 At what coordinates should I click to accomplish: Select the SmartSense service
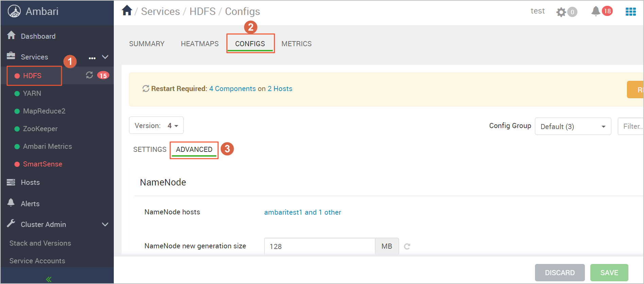point(42,164)
